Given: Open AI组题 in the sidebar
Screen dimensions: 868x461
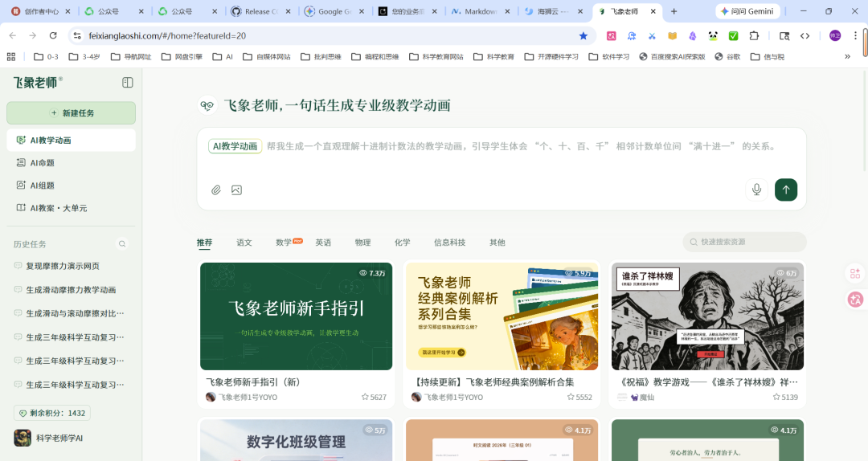Looking at the screenshot, I should tap(71, 186).
